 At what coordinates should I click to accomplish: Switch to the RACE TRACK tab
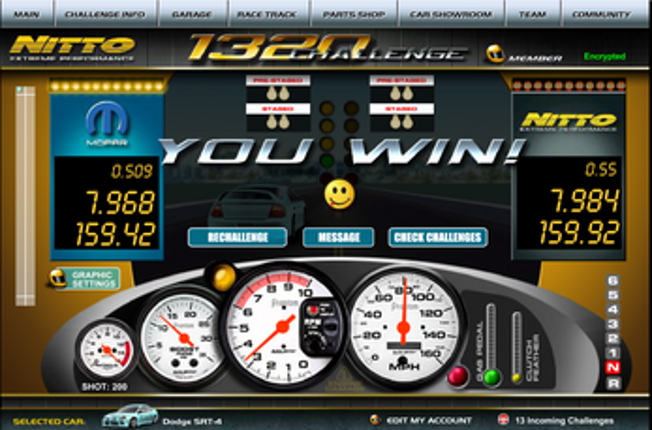pos(267,14)
